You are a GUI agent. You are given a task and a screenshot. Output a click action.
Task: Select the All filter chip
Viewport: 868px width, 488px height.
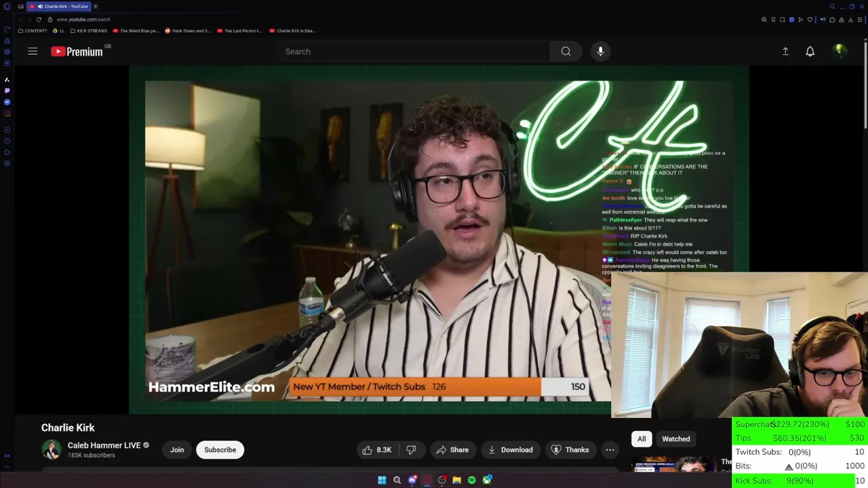coord(642,439)
